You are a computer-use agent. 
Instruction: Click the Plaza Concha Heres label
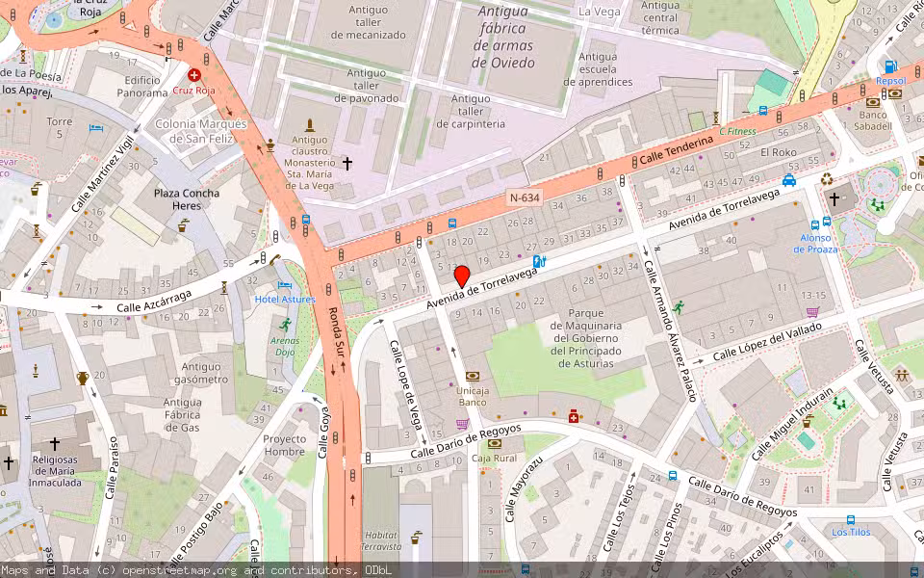[186, 199]
